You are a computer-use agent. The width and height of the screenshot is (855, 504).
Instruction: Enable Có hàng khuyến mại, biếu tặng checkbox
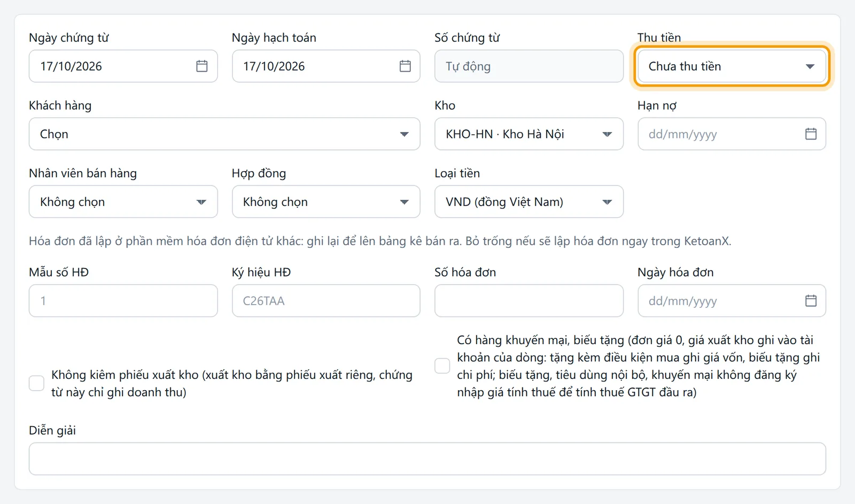click(x=442, y=366)
